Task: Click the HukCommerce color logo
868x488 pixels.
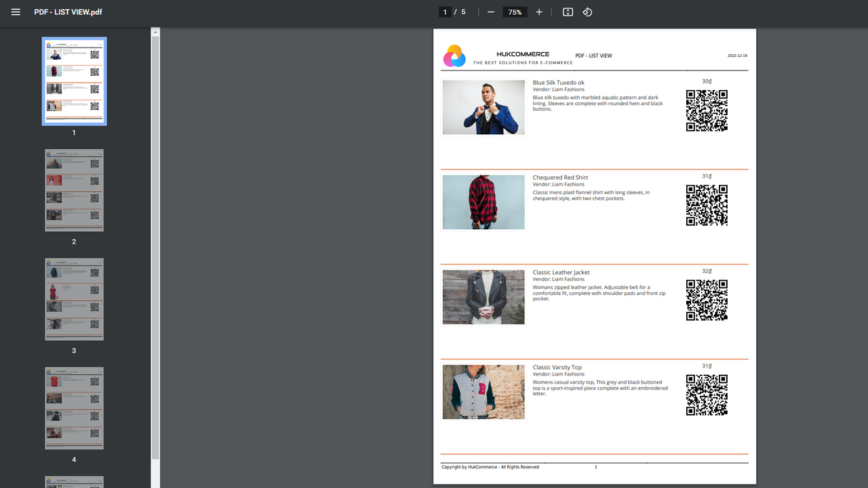Action: pyautogui.click(x=454, y=56)
